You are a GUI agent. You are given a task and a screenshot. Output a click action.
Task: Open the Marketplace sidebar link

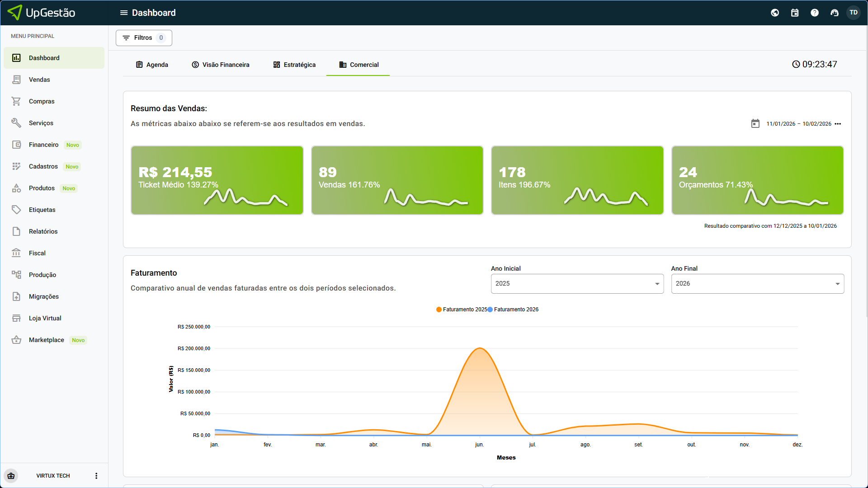[46, 340]
